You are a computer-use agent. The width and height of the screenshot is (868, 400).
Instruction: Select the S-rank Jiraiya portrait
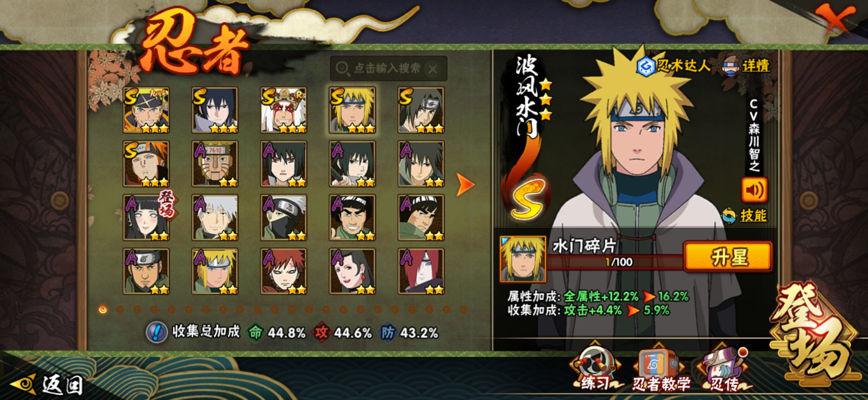point(284,110)
